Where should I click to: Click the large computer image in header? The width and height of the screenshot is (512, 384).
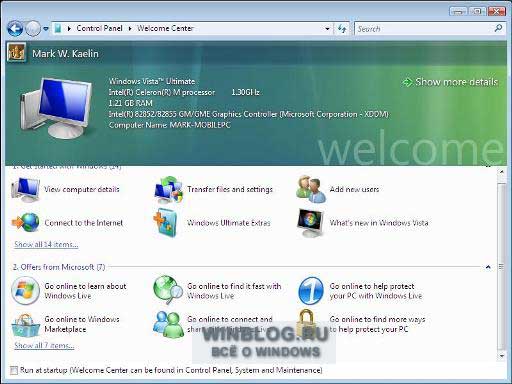click(x=55, y=108)
